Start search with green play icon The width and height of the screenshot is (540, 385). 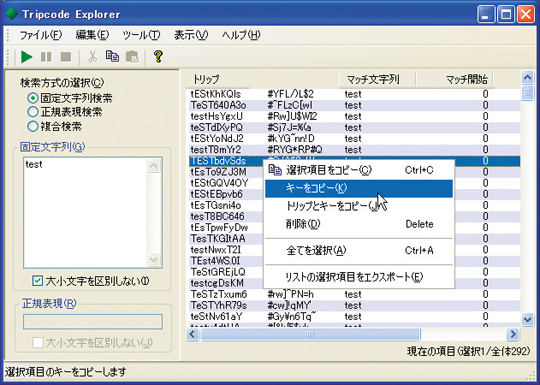(27, 57)
